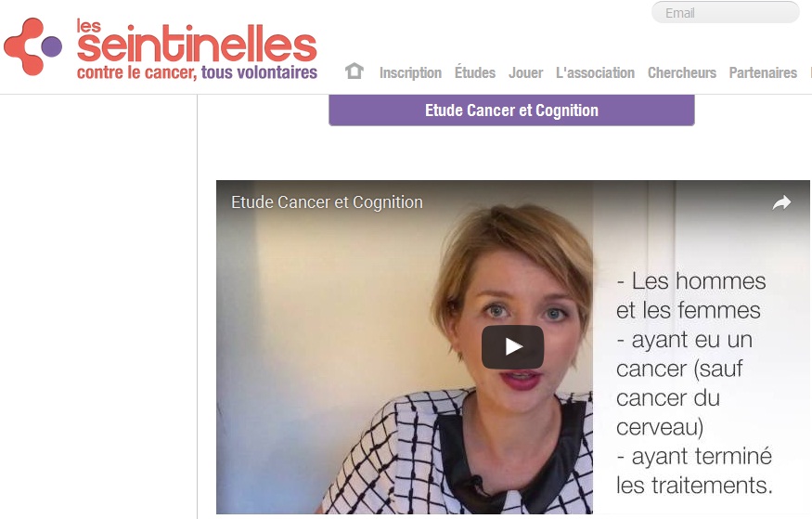Open the Partenaires navigation link

point(763,72)
